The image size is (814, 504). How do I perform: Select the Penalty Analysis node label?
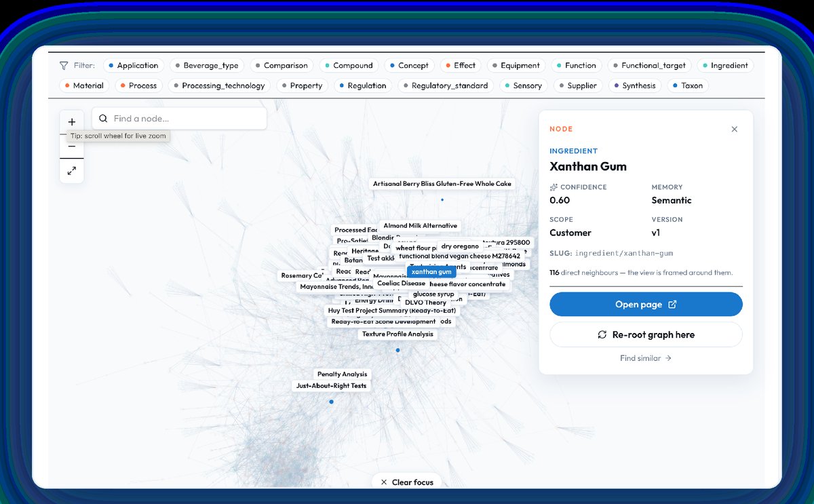(x=342, y=374)
